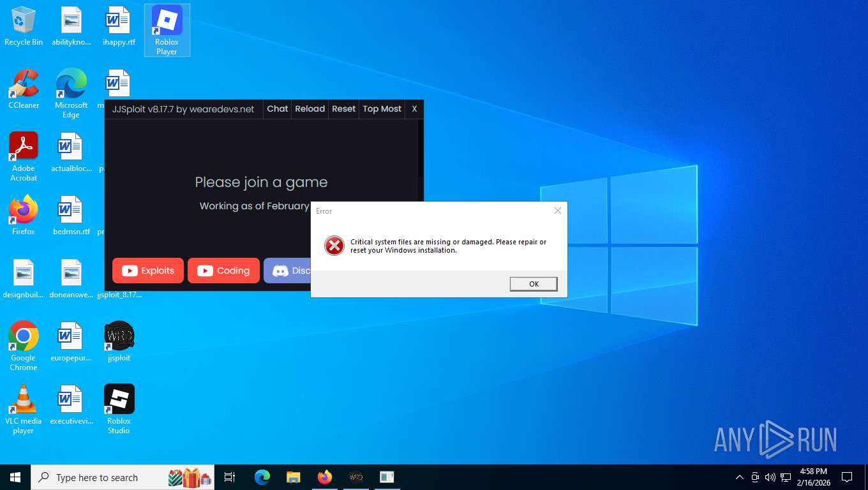Open Edge from the taskbar
868x490 pixels.
(262, 477)
